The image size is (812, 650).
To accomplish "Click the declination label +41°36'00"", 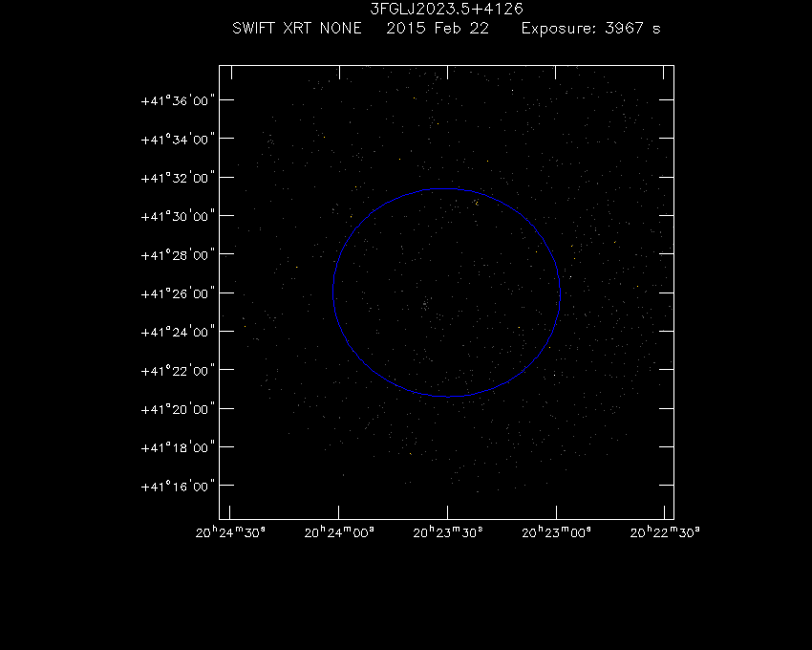I will point(178,100).
